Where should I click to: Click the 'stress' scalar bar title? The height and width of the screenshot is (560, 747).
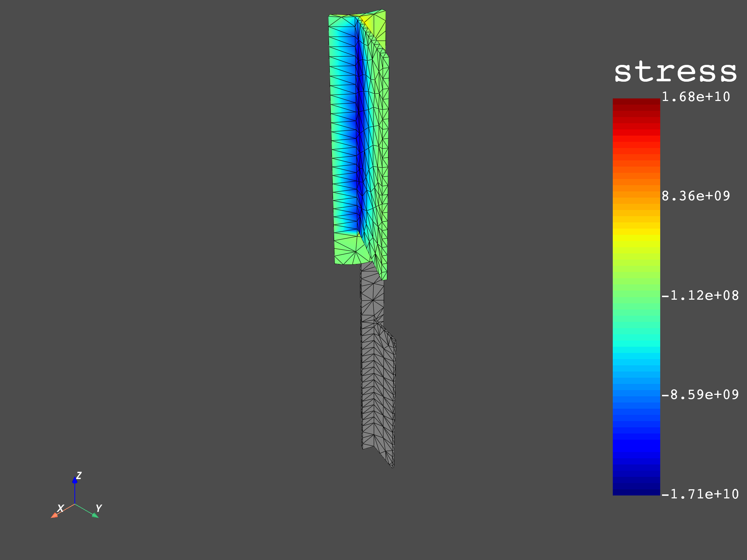point(676,71)
